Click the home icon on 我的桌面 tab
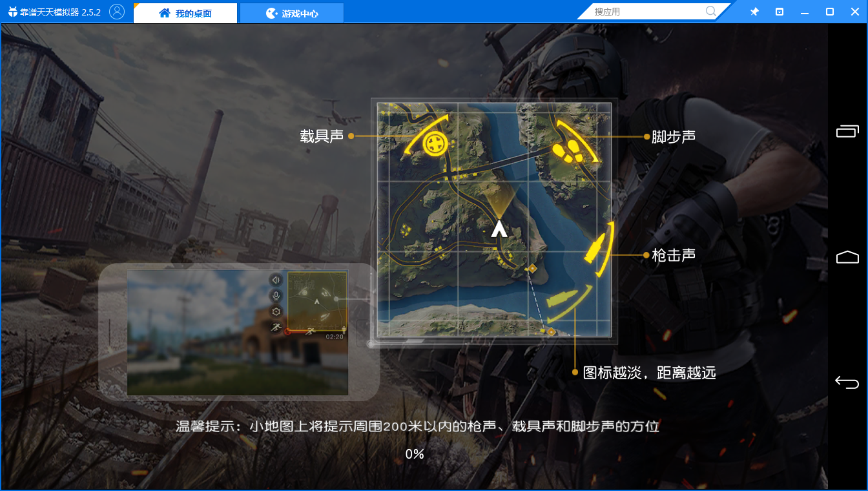Screen dimensions: 868x491 point(165,13)
